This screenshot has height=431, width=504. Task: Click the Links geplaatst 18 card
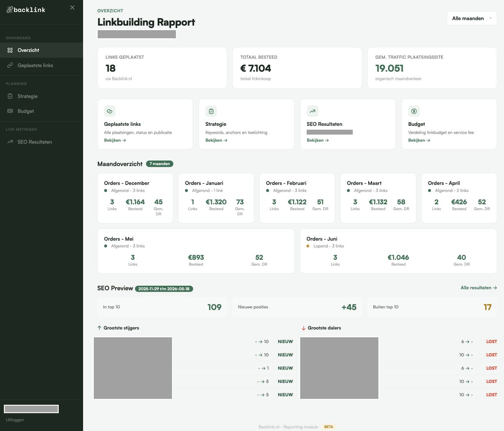(x=162, y=68)
